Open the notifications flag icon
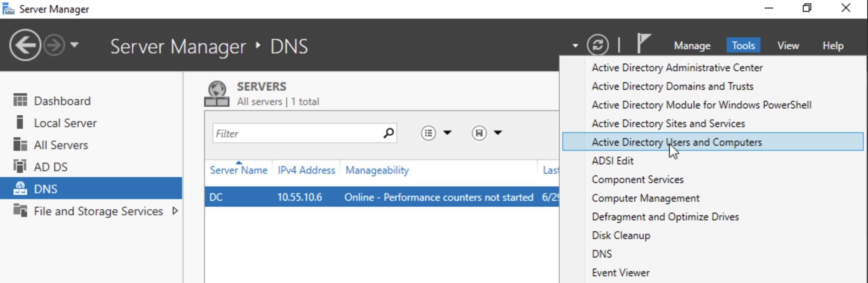The image size is (868, 283). pyautogui.click(x=643, y=43)
